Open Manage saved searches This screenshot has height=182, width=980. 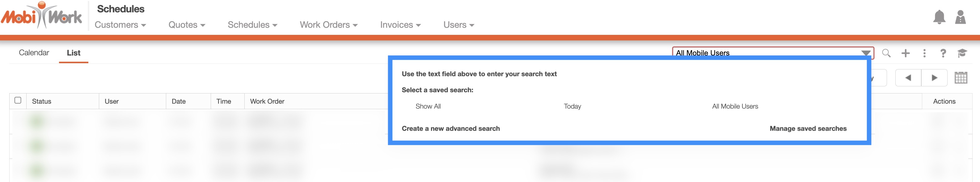(x=808, y=128)
